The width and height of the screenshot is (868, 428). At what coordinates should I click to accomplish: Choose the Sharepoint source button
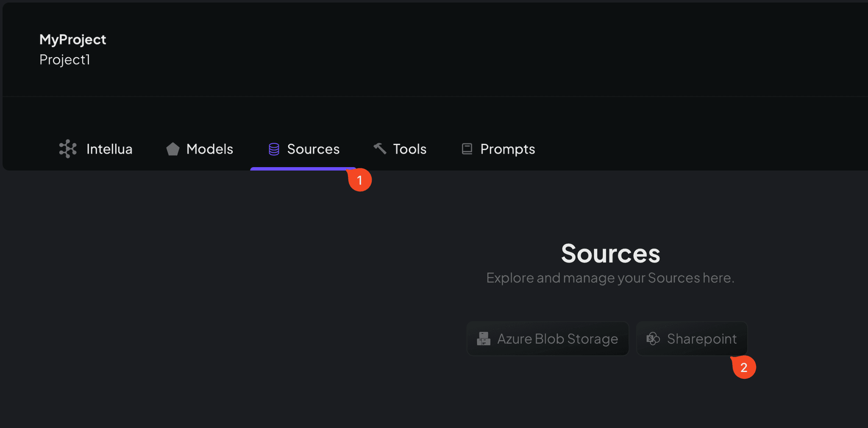click(x=692, y=338)
